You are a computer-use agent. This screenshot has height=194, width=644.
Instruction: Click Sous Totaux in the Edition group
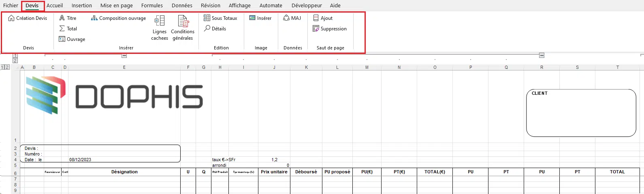220,18
